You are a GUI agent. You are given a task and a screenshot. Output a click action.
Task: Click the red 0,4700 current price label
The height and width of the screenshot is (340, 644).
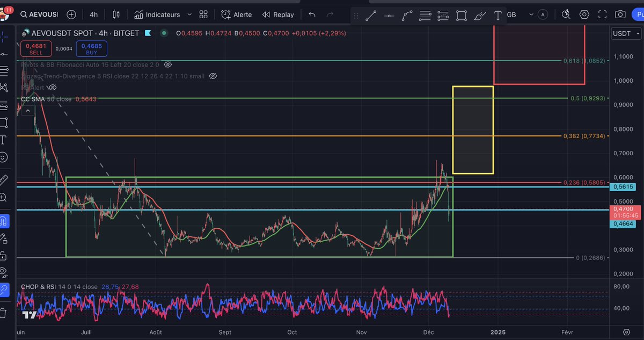click(625, 212)
